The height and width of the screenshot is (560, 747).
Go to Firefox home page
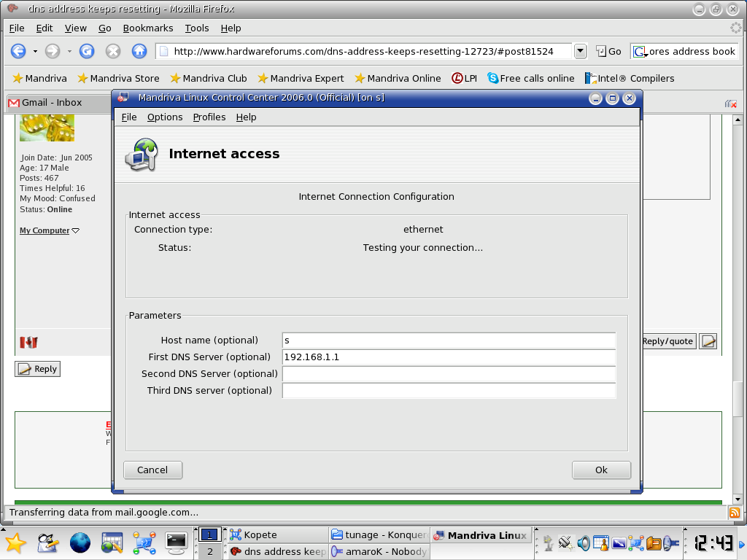coord(139,51)
